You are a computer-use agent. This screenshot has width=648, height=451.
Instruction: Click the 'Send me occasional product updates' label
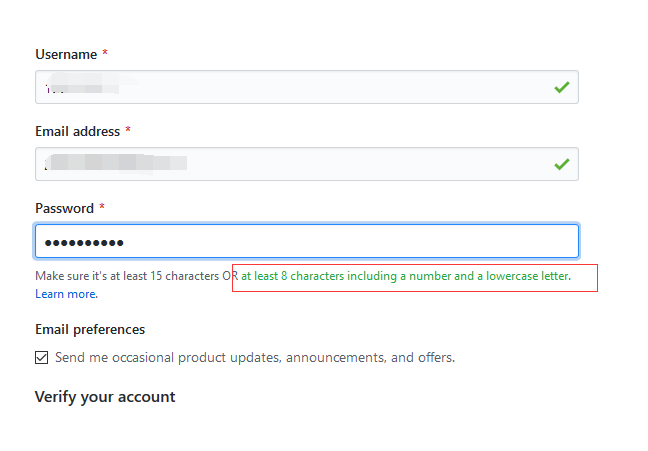click(255, 357)
